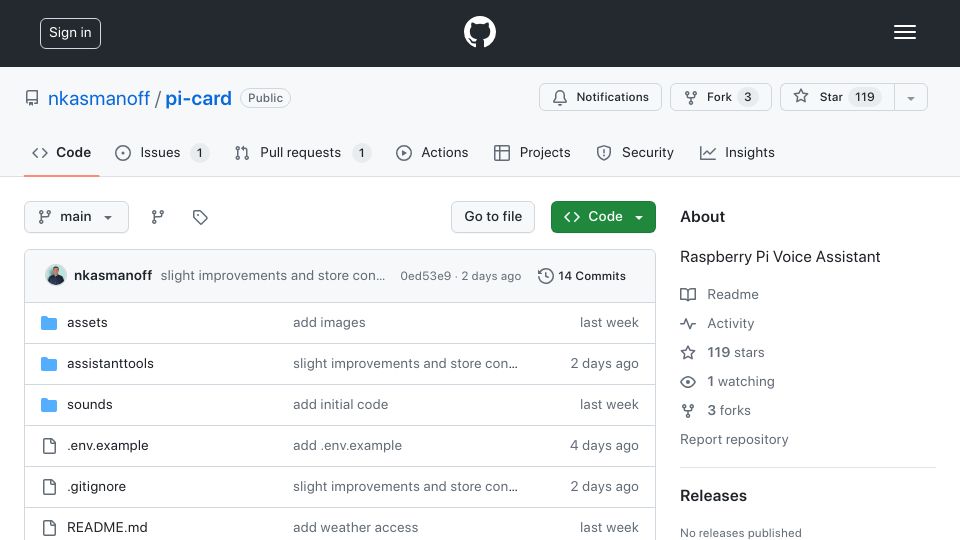Click the '4 days ago' timestamp for .env.example
This screenshot has width=960, height=540.
pos(604,446)
